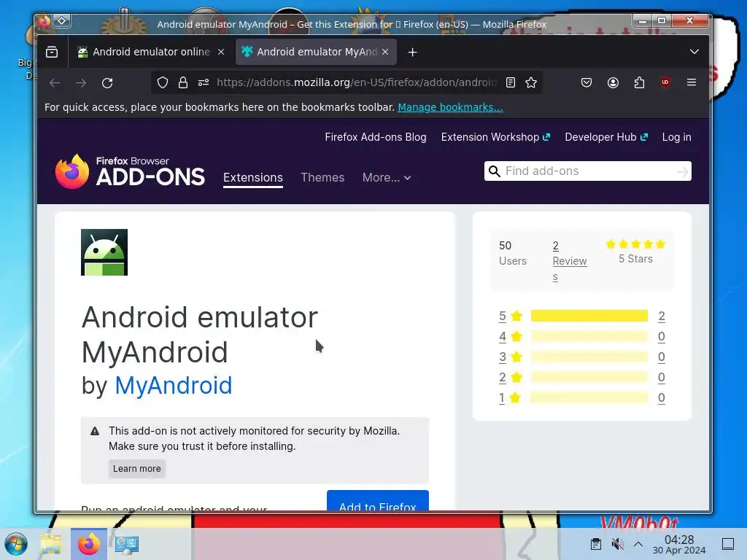Click the Learn more button
747x560 pixels.
click(x=136, y=469)
